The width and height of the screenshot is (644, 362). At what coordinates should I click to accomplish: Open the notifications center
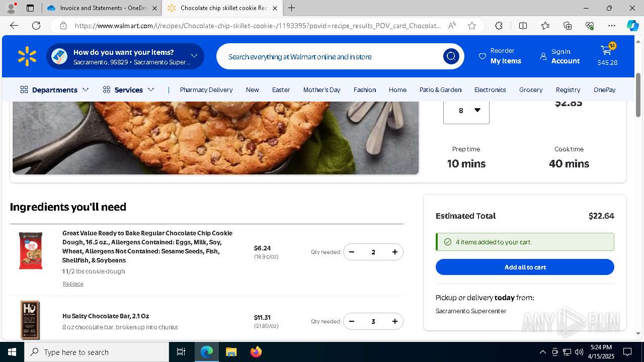627,352
